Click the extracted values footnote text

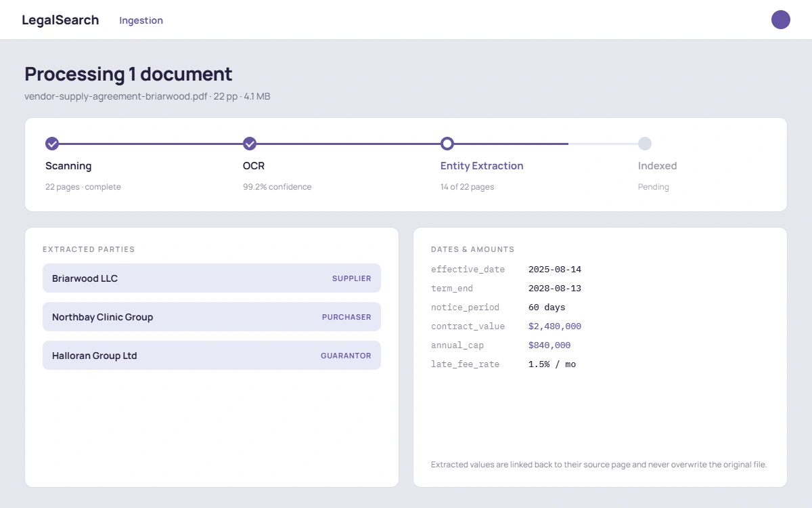pyautogui.click(x=599, y=465)
